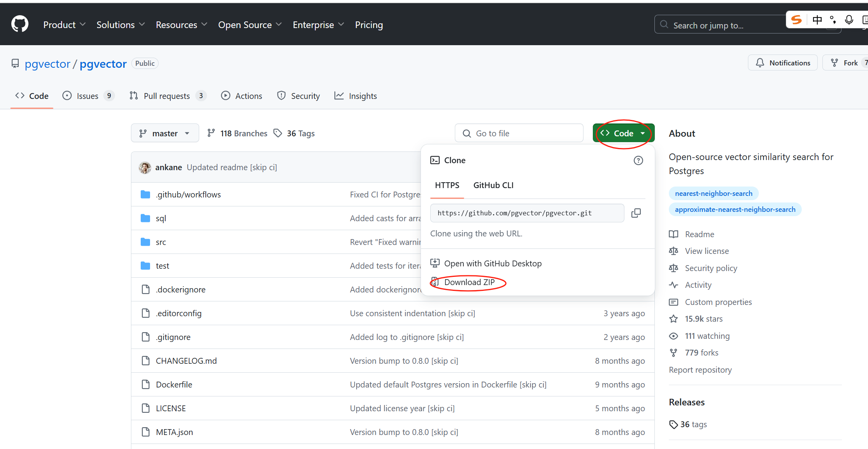Open the master branch dropdown
Viewport: 868px width, 449px height.
164,133
